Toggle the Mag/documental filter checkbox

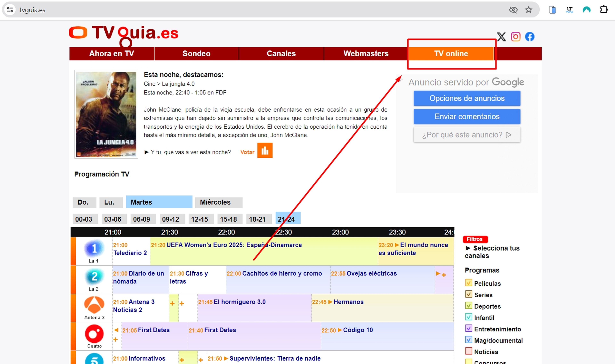469,340
